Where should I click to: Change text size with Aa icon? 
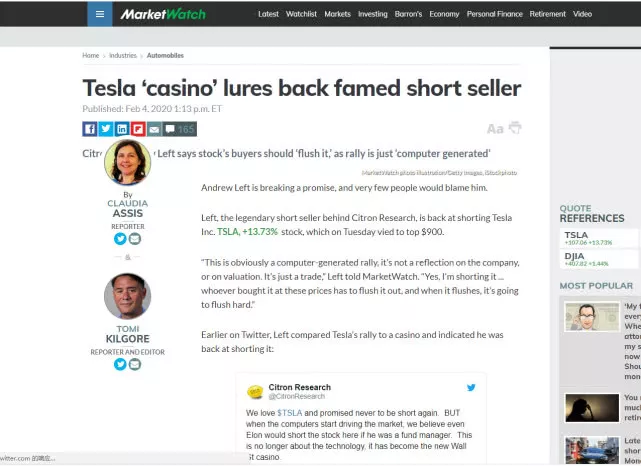point(494,129)
